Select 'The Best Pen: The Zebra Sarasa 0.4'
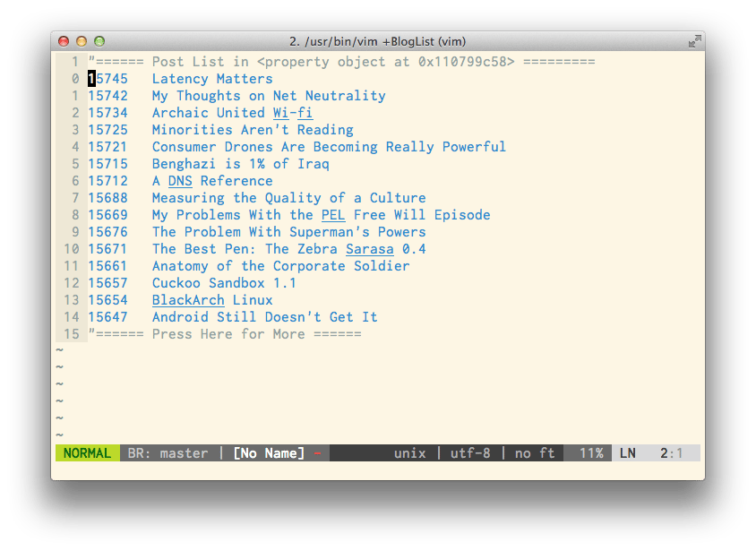This screenshot has height=551, width=756. tap(288, 249)
